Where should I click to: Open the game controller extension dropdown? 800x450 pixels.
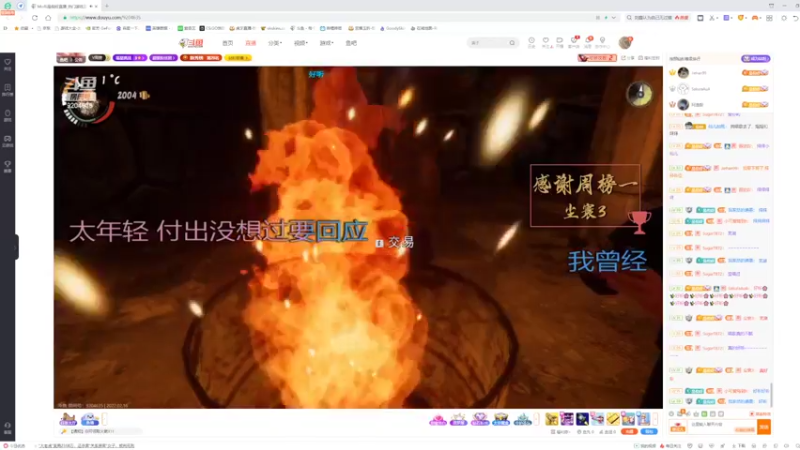coord(757,18)
